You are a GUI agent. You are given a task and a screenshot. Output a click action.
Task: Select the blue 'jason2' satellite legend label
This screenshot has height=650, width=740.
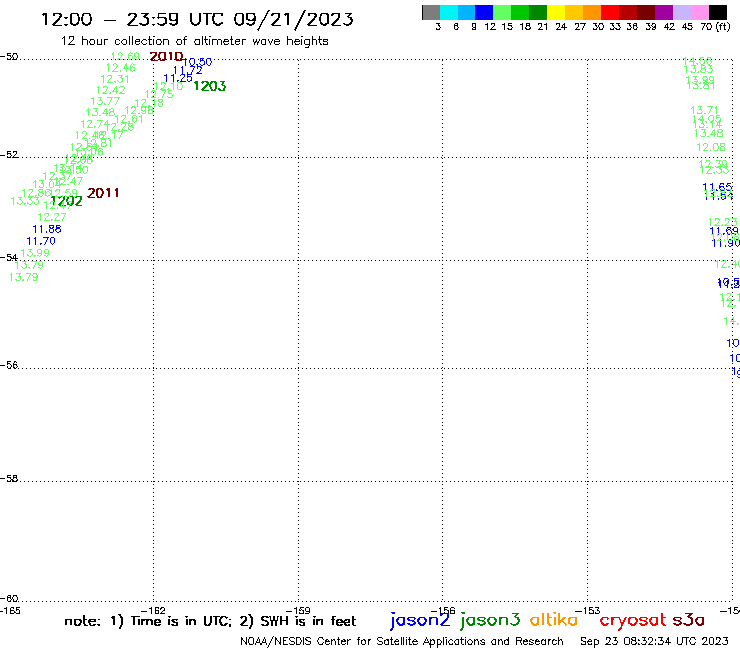tap(420, 620)
